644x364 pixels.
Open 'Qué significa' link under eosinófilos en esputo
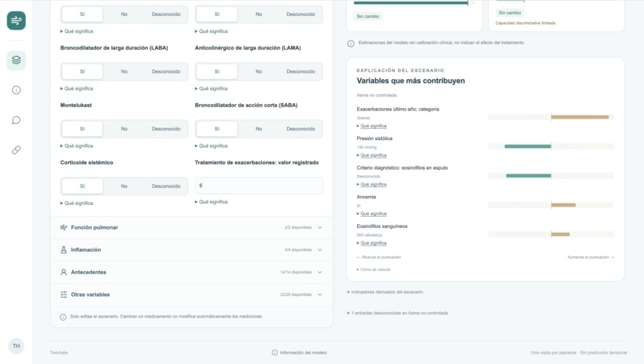pos(373,184)
